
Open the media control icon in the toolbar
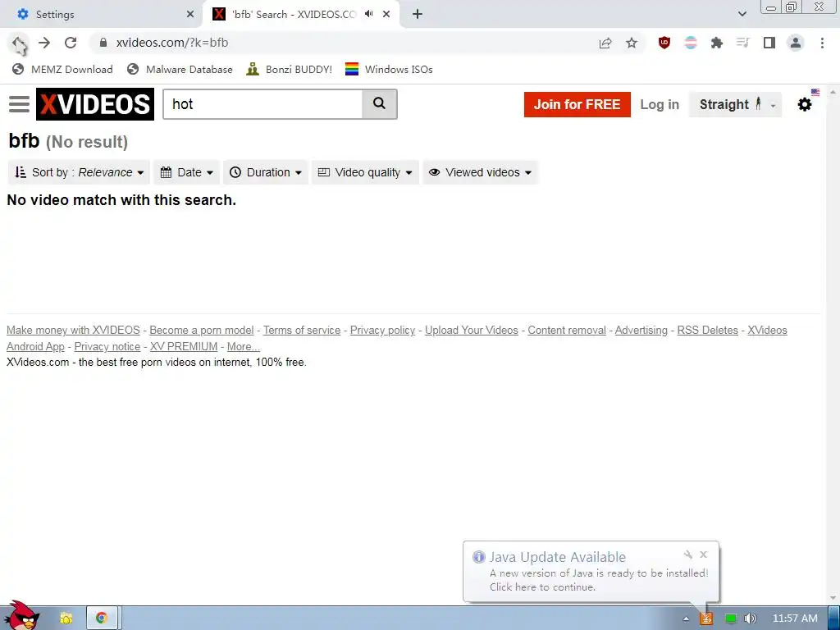(x=742, y=43)
